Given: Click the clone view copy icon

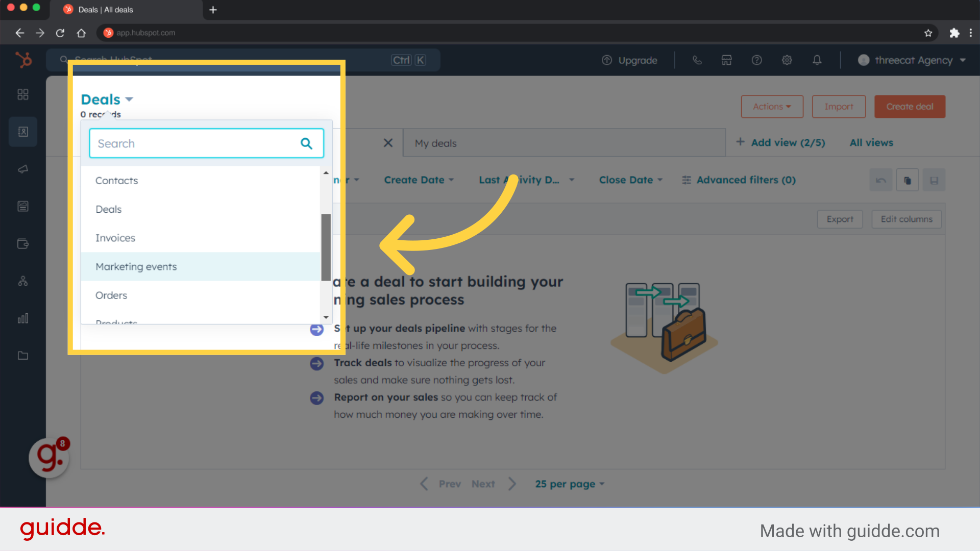Looking at the screenshot, I should 908,180.
